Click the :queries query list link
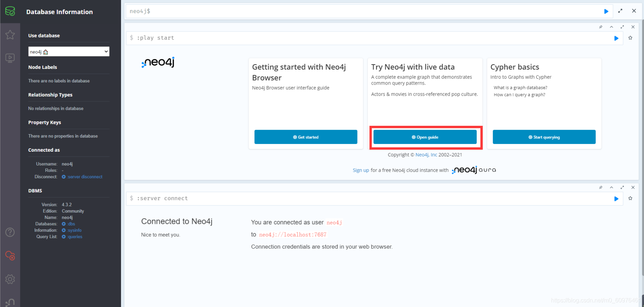Image resolution: width=644 pixels, height=307 pixels. (72, 237)
